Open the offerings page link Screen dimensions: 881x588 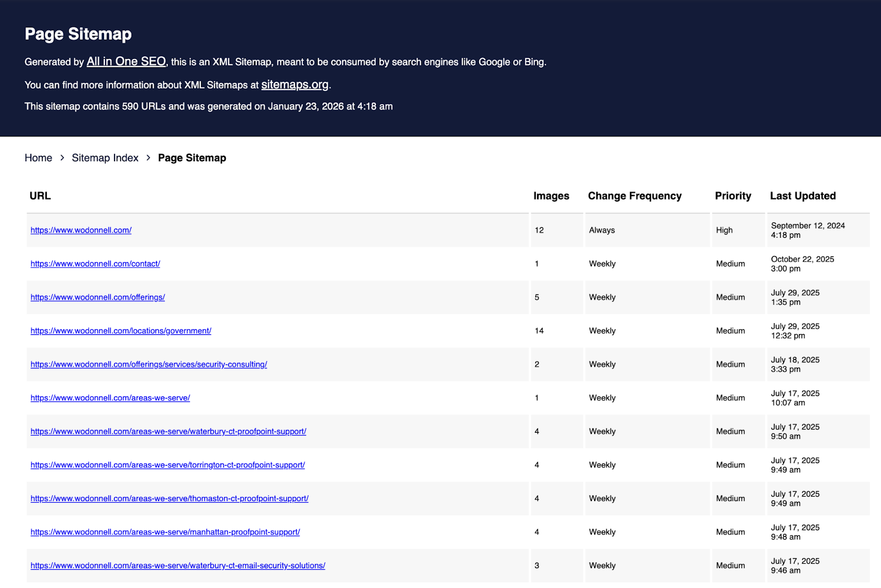[97, 297]
